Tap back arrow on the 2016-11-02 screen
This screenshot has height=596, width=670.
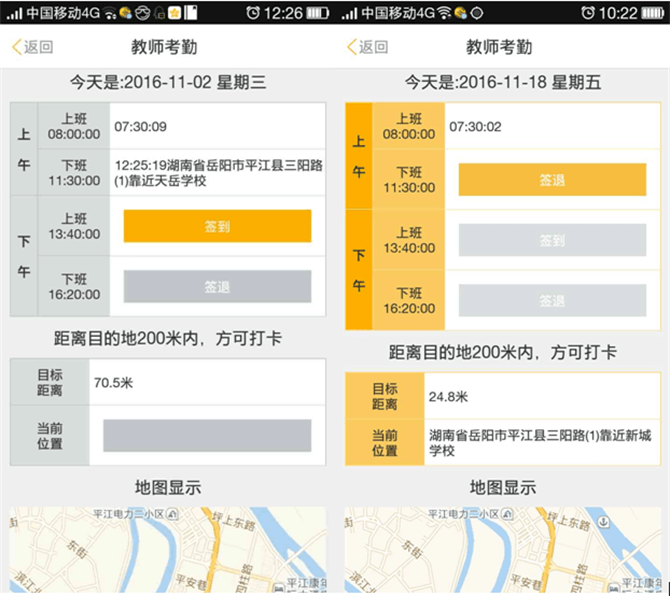tap(31, 47)
